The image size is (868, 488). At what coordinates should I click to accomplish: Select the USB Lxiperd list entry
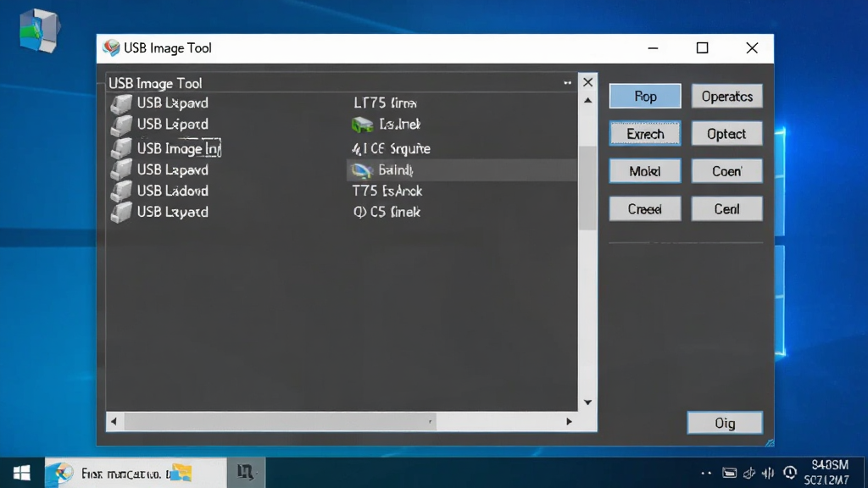(x=173, y=125)
